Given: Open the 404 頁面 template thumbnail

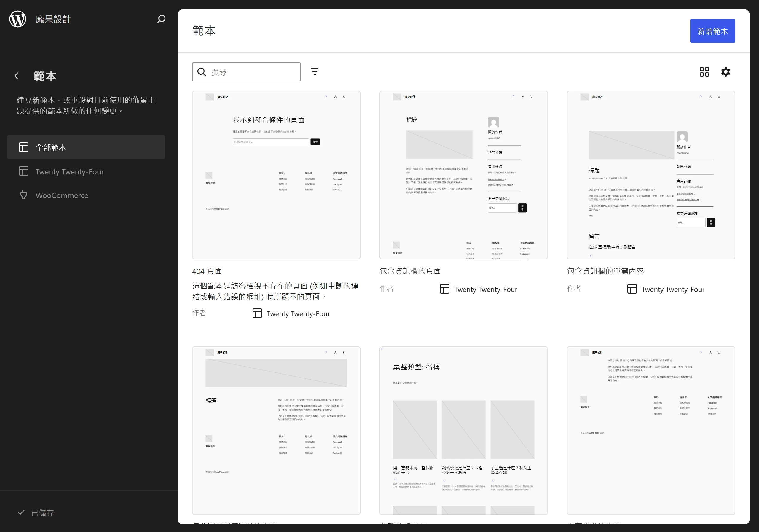Looking at the screenshot, I should pos(276,175).
